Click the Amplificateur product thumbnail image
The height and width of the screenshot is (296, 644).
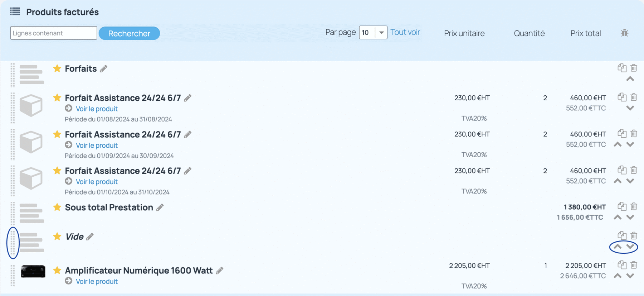tap(33, 271)
